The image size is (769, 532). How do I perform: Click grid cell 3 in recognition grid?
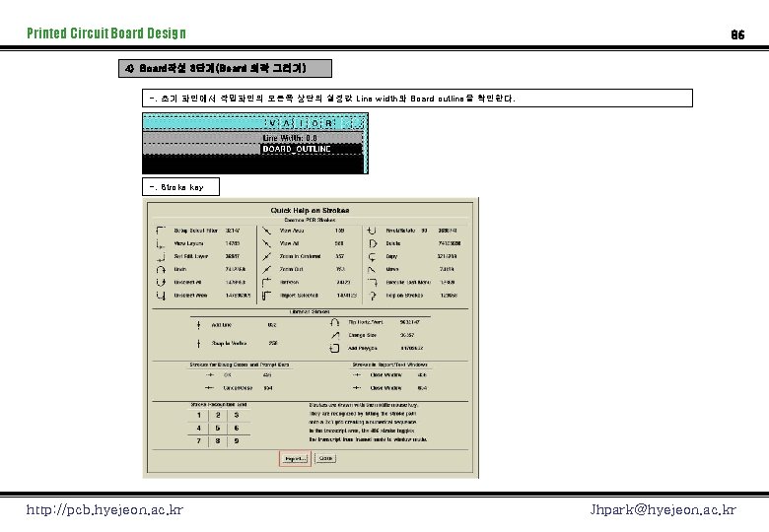[x=237, y=416]
